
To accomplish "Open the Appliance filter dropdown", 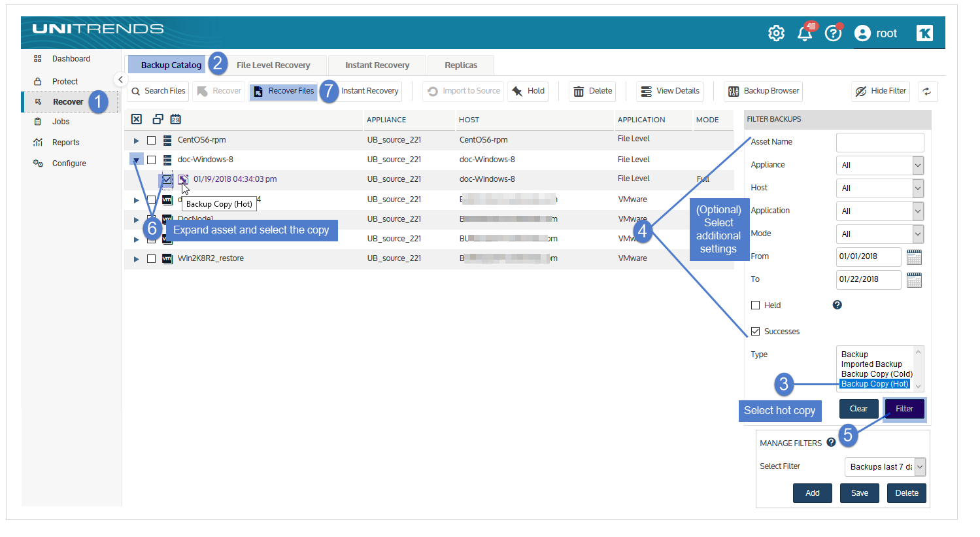I will point(880,165).
